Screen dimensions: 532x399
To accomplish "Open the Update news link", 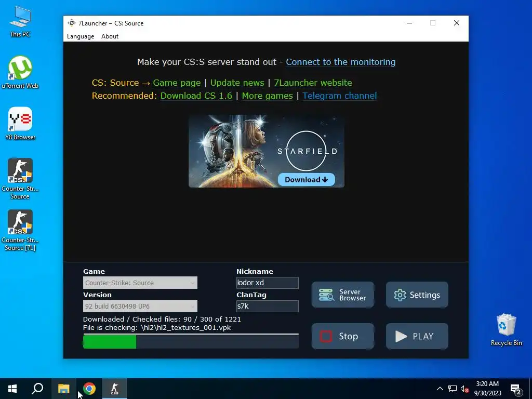I will click(237, 83).
